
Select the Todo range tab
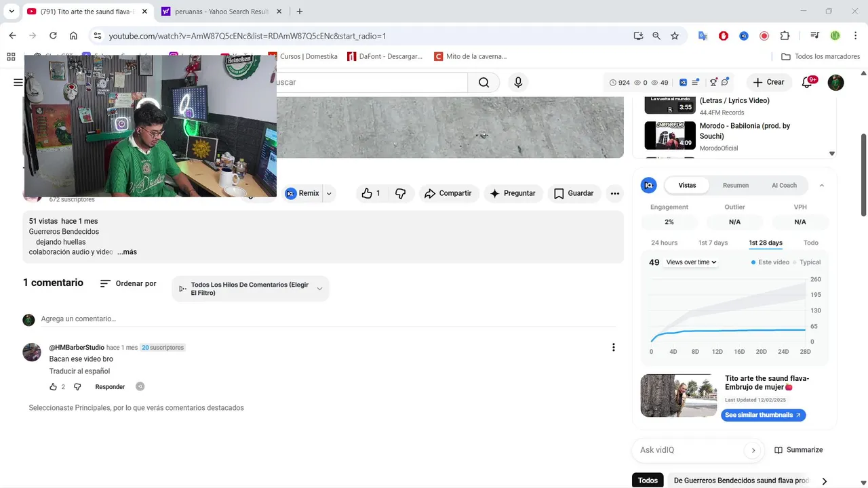point(811,243)
